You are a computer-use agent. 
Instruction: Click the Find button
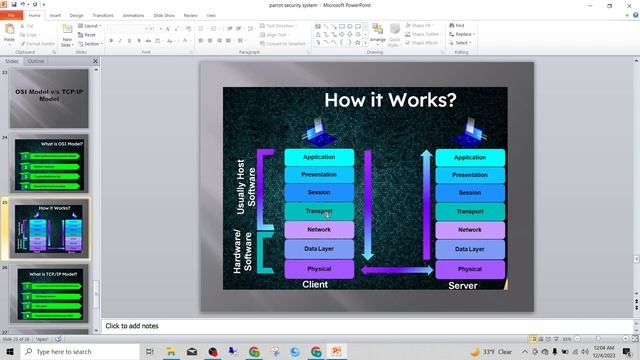457,25
